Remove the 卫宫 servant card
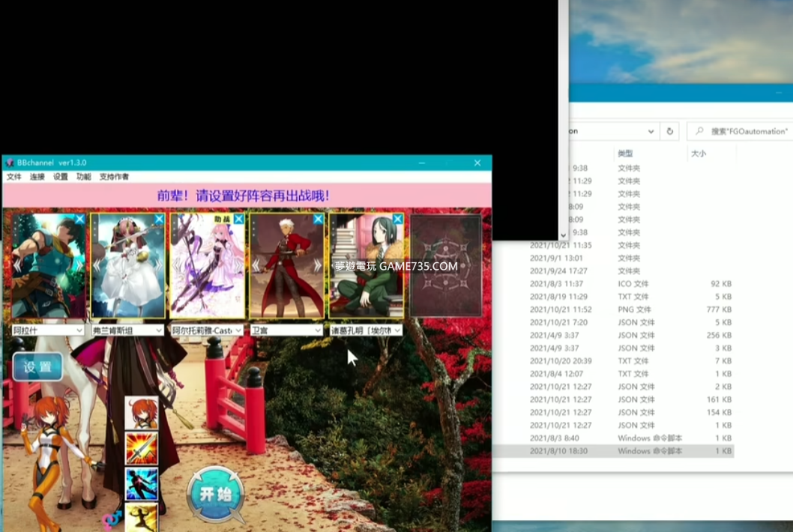Image resolution: width=793 pixels, height=532 pixels. point(318,219)
